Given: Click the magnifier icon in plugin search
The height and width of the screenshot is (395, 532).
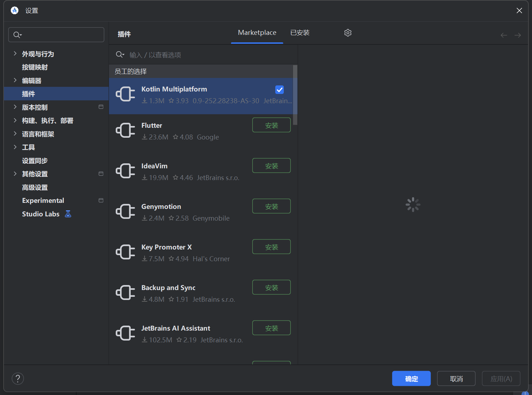Looking at the screenshot, I should [120, 54].
